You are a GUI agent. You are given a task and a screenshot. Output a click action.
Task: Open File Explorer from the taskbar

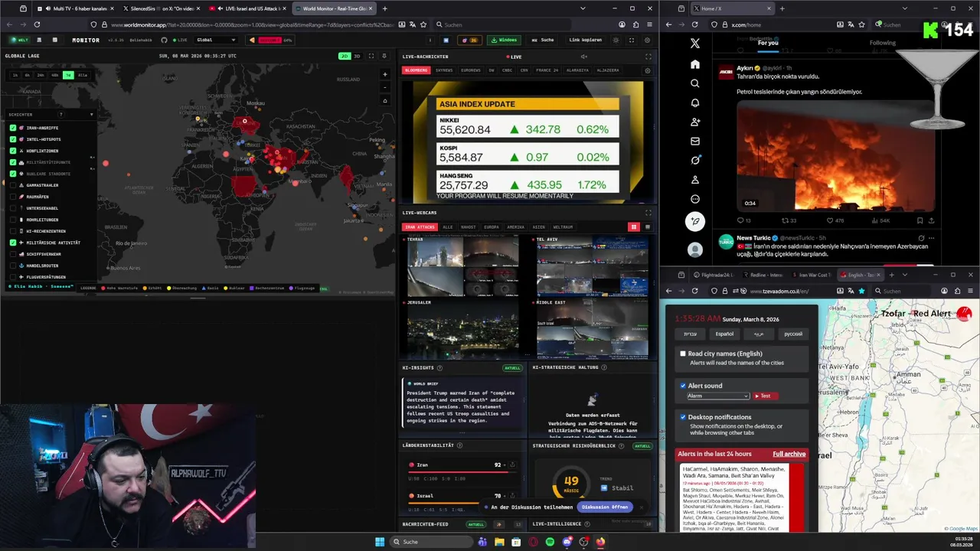(499, 542)
